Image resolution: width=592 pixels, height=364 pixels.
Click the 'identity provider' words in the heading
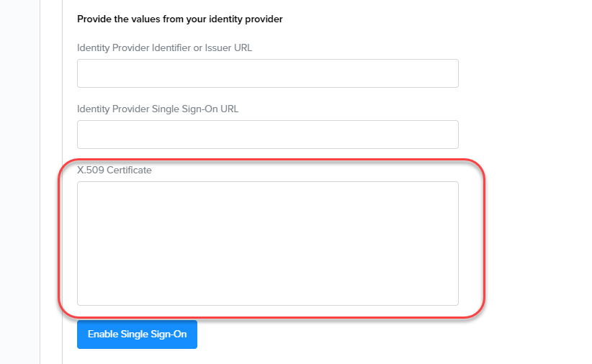tap(250, 19)
